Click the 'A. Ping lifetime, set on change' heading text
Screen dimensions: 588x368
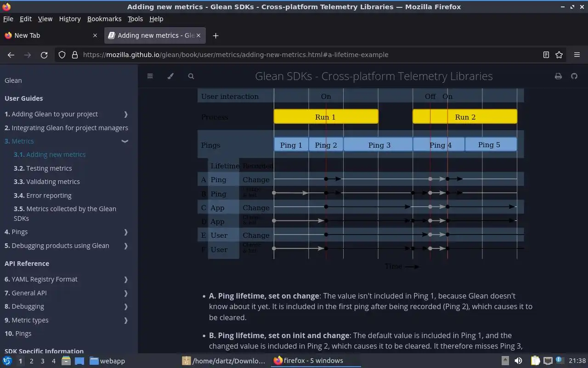pyautogui.click(x=264, y=296)
